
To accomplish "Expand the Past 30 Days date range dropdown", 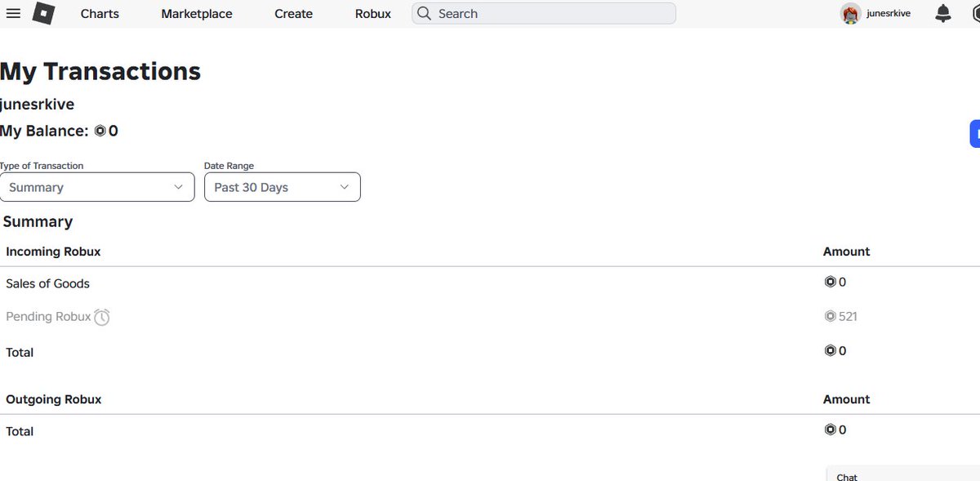I will pyautogui.click(x=283, y=187).
